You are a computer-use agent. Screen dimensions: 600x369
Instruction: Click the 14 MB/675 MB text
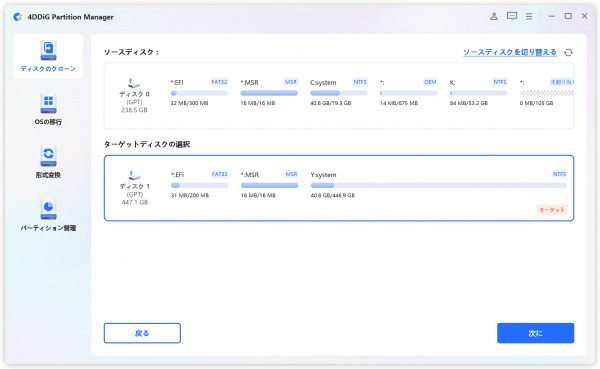pyautogui.click(x=399, y=103)
